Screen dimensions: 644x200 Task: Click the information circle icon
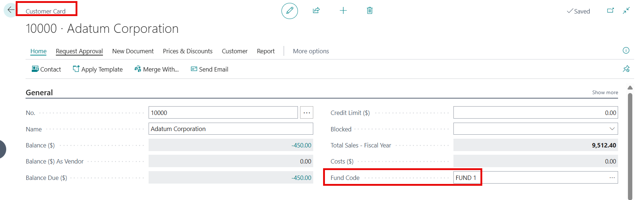tap(626, 50)
